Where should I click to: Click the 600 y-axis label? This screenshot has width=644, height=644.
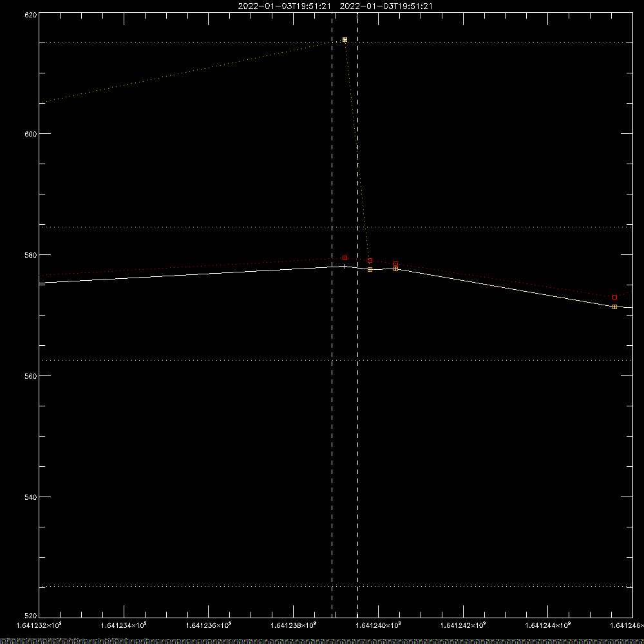[31, 134]
